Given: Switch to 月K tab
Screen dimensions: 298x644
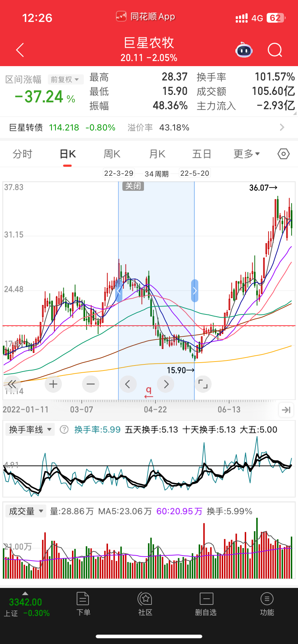Looking at the screenshot, I should (x=157, y=154).
